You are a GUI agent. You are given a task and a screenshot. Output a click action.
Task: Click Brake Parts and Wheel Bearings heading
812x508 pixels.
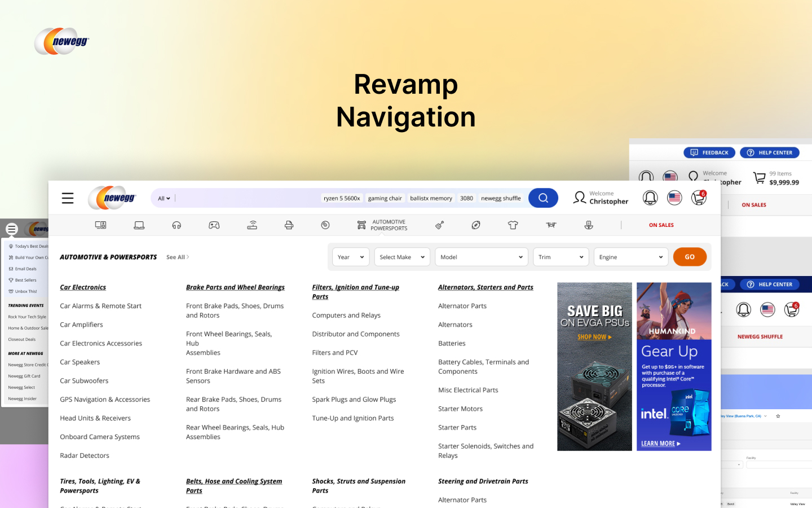point(235,287)
